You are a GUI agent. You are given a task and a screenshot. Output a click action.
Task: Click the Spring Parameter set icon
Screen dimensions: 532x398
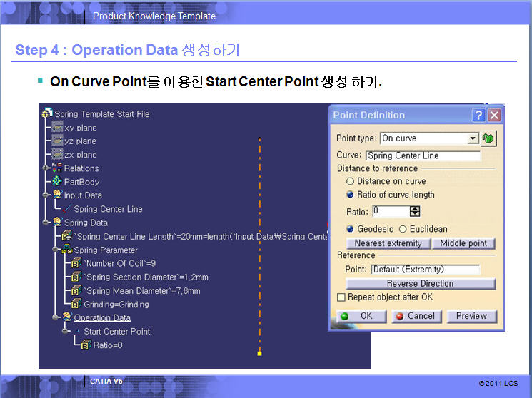pos(67,249)
